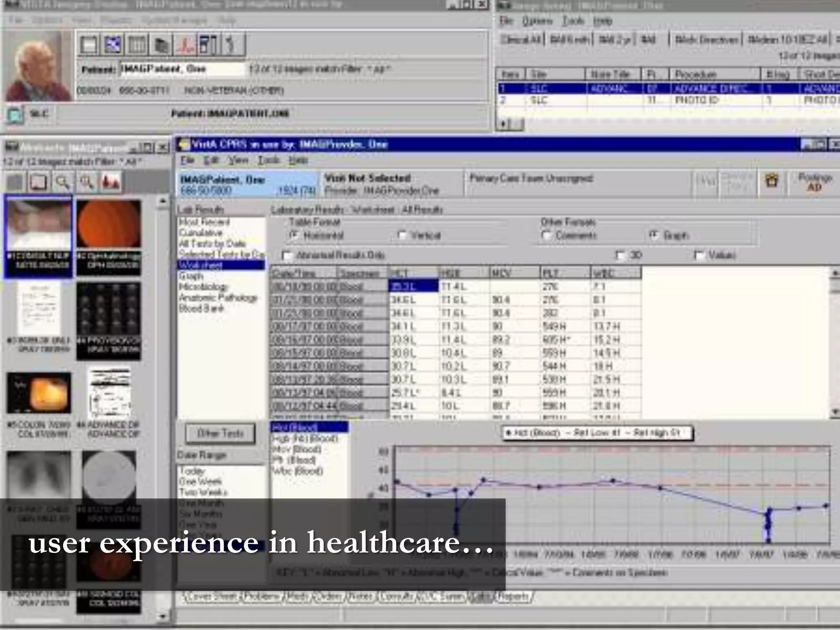Click the dark folder-stack icon in Imaging Display toolbar
The height and width of the screenshot is (630, 840).
(x=161, y=44)
